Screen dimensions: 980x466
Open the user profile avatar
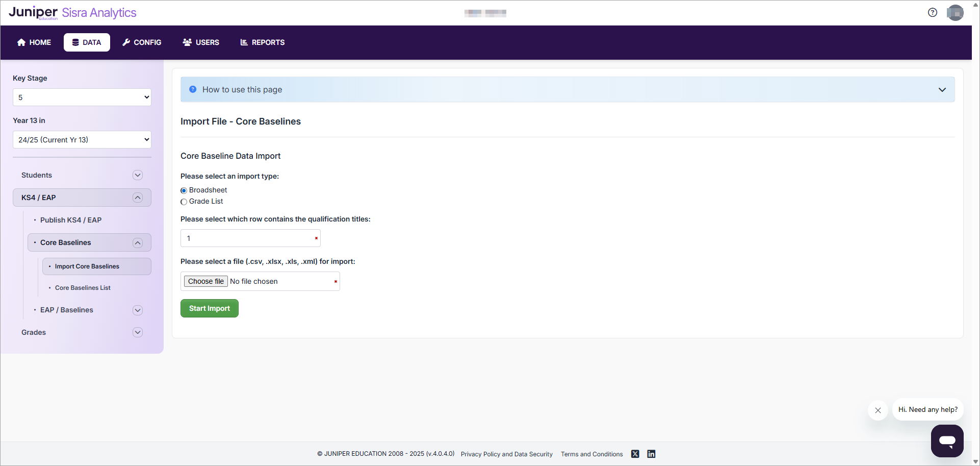[x=955, y=13]
